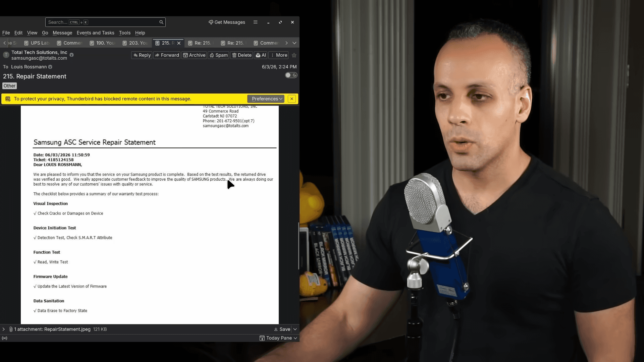Click the sender avatar for Total Tech Solutions
Viewport: 644px width, 362px height.
point(6,55)
